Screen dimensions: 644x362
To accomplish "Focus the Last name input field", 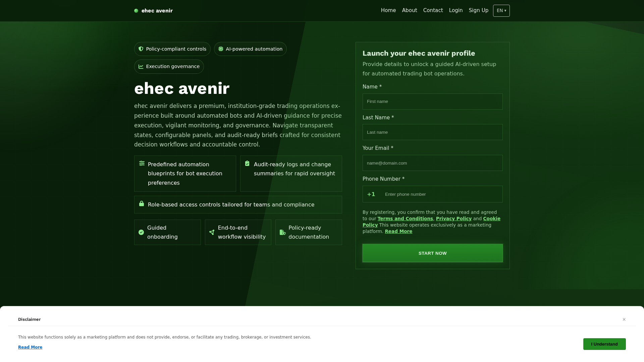I will tap(433, 132).
